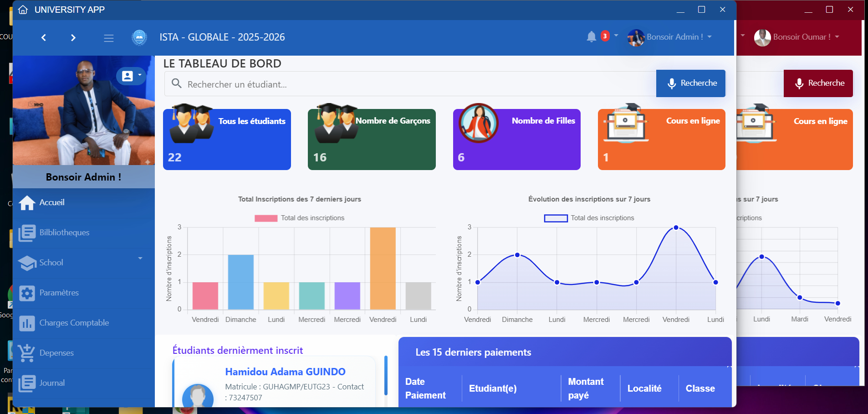Toggle the pink bar chart legend swatch
Screen dimensions: 868x414
266,218
